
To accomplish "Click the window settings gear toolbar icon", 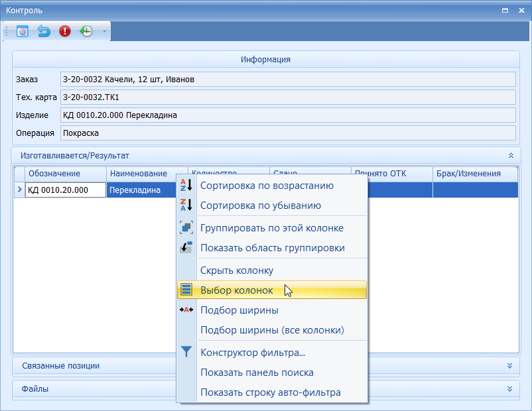I will 23,31.
